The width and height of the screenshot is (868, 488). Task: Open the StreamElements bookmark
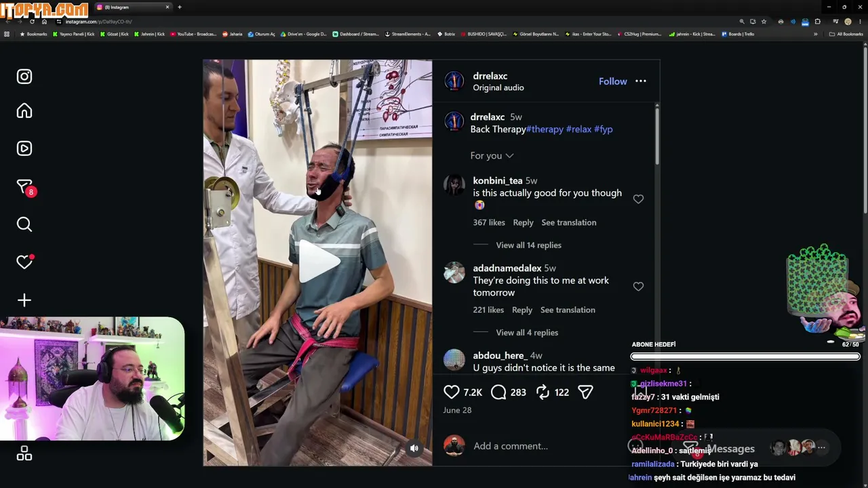(408, 34)
